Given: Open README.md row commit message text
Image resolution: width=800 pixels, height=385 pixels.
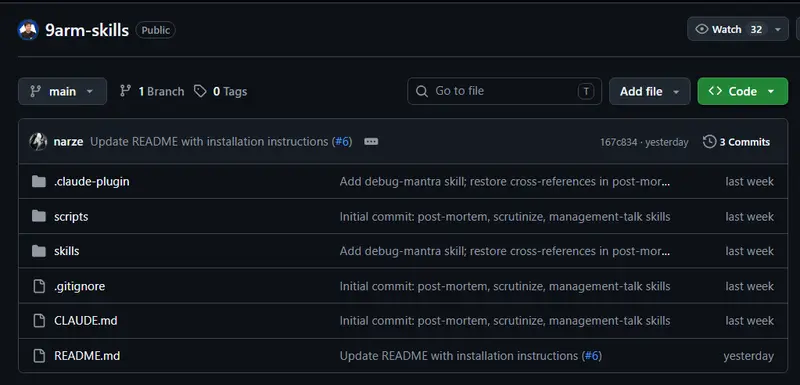Looking at the screenshot, I should click(x=459, y=355).
